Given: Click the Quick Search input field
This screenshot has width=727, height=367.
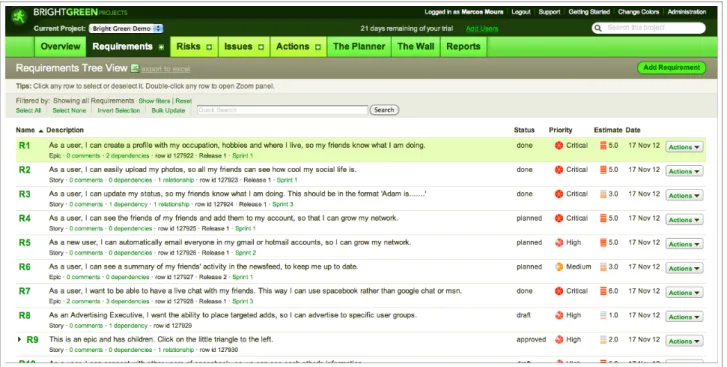Looking at the screenshot, I should click(x=282, y=110).
